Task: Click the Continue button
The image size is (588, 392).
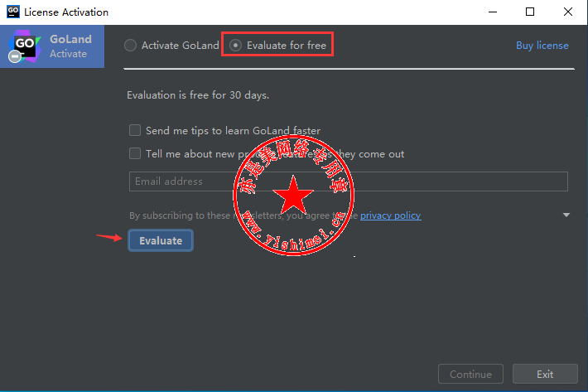Action: [x=470, y=374]
